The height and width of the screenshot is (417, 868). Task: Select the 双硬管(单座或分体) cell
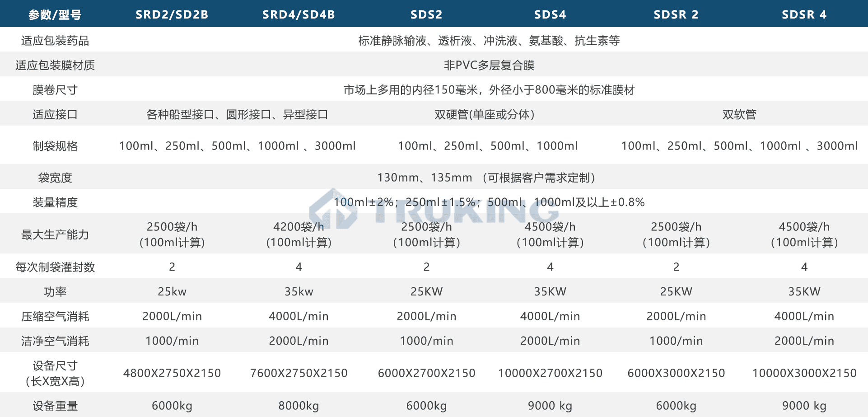click(485, 115)
